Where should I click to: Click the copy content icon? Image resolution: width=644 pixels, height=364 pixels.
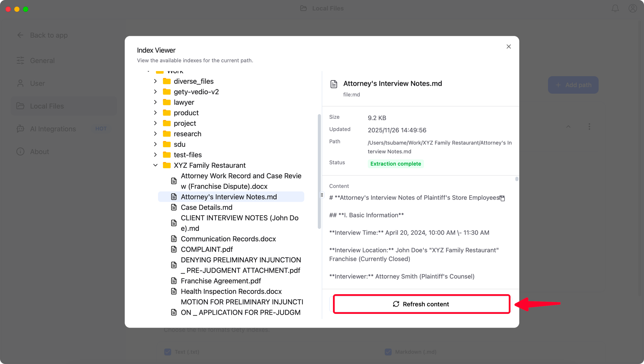[502, 198]
